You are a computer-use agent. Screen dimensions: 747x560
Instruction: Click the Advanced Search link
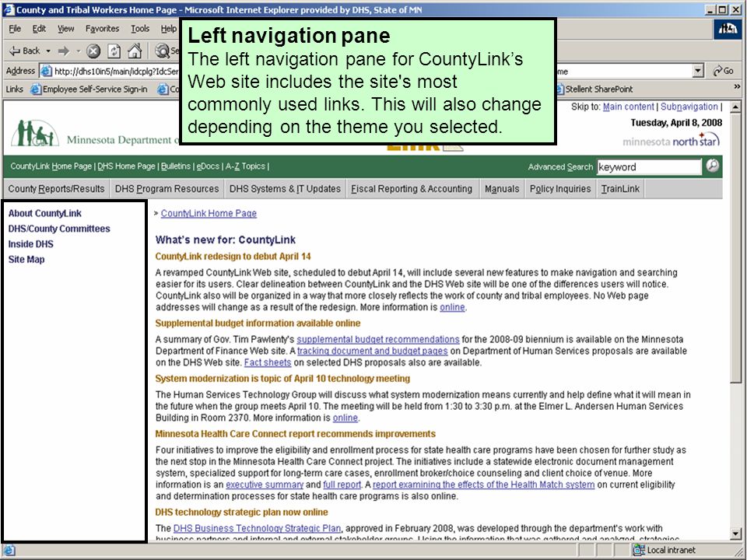pyautogui.click(x=560, y=166)
